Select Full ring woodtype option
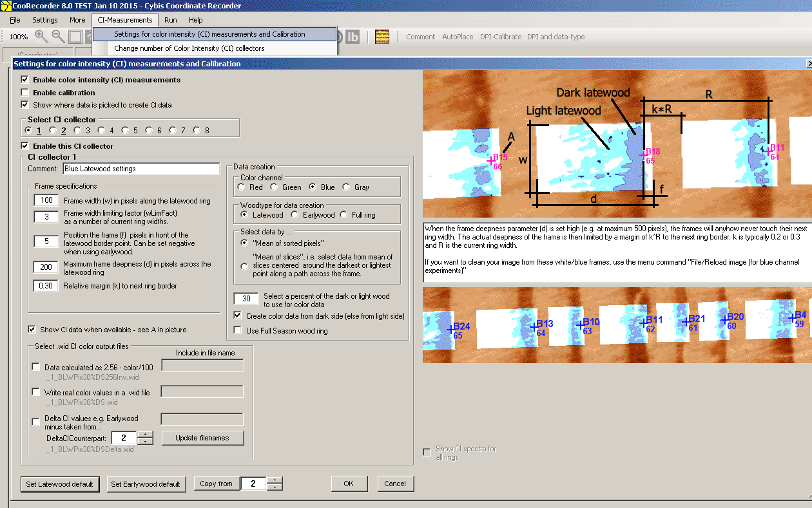 (x=344, y=215)
